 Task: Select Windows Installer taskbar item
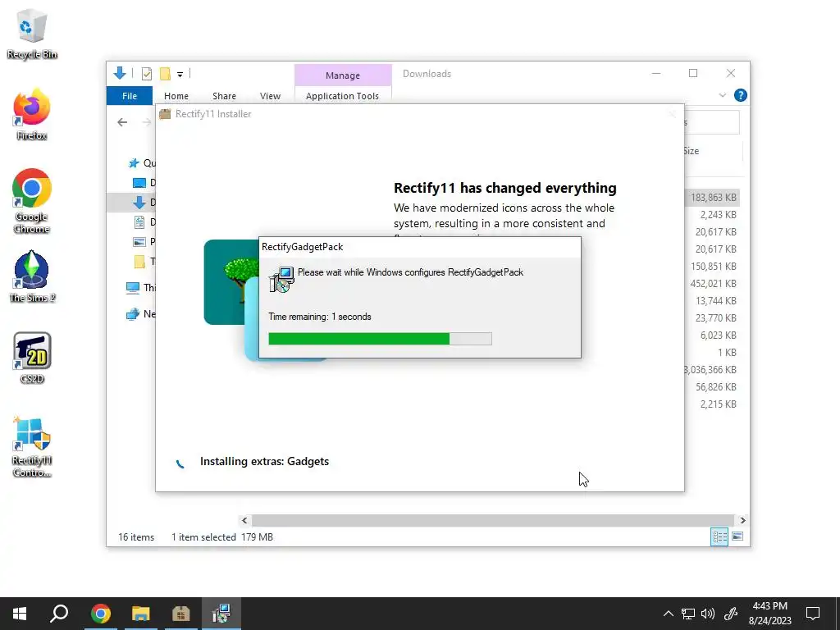tap(221, 614)
